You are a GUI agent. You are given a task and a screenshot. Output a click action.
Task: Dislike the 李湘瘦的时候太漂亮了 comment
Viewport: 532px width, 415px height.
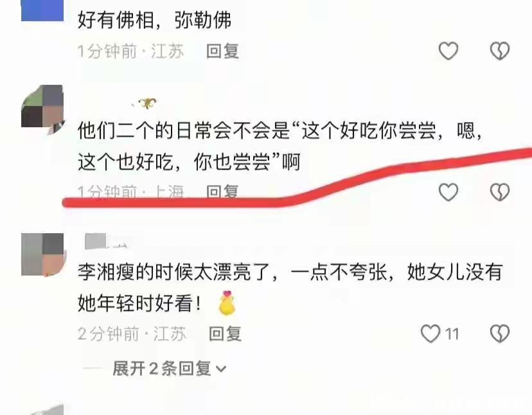pos(500,333)
